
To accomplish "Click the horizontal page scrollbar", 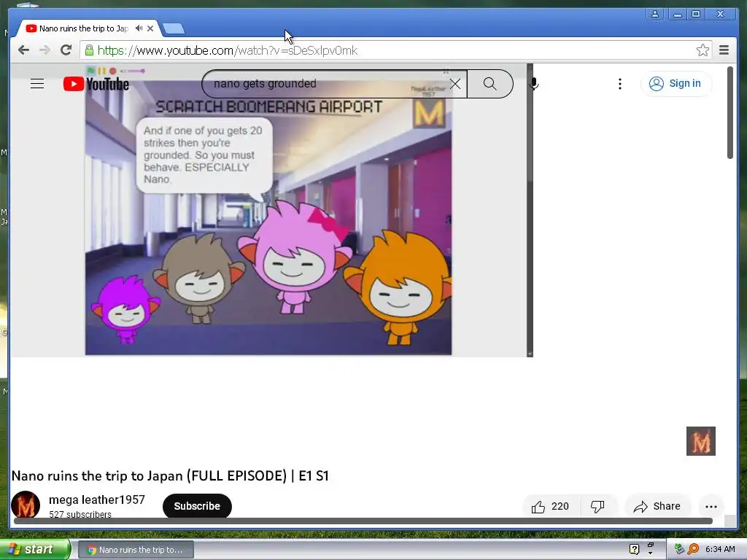I will click(x=363, y=521).
